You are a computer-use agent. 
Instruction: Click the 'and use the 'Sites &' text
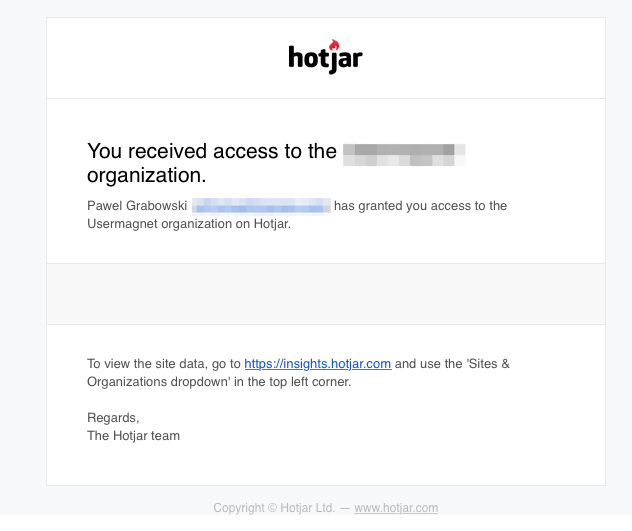(x=452, y=364)
